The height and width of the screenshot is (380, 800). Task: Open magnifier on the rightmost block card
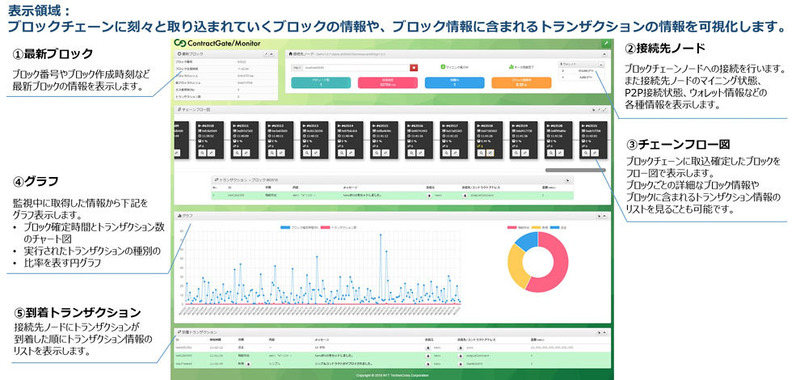(x=586, y=153)
